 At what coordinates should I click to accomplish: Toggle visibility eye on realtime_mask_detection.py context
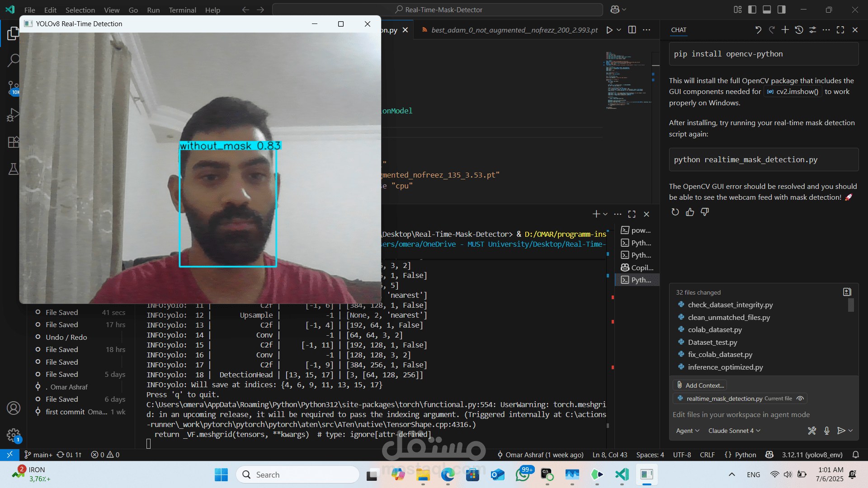click(800, 399)
